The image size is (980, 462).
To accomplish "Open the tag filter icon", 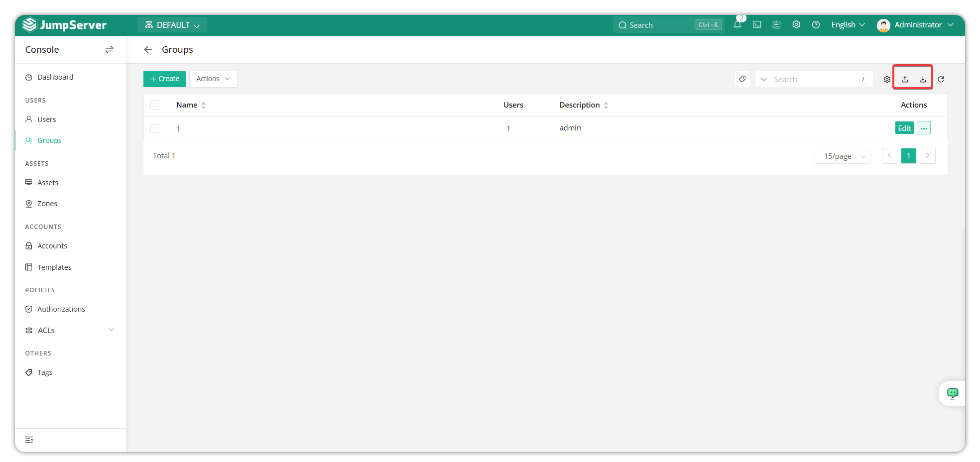I will [x=742, y=79].
